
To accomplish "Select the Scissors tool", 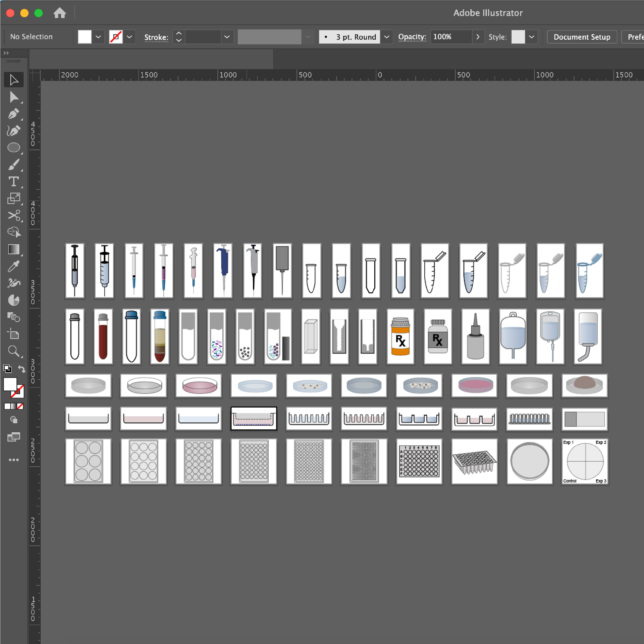I will [x=13, y=215].
